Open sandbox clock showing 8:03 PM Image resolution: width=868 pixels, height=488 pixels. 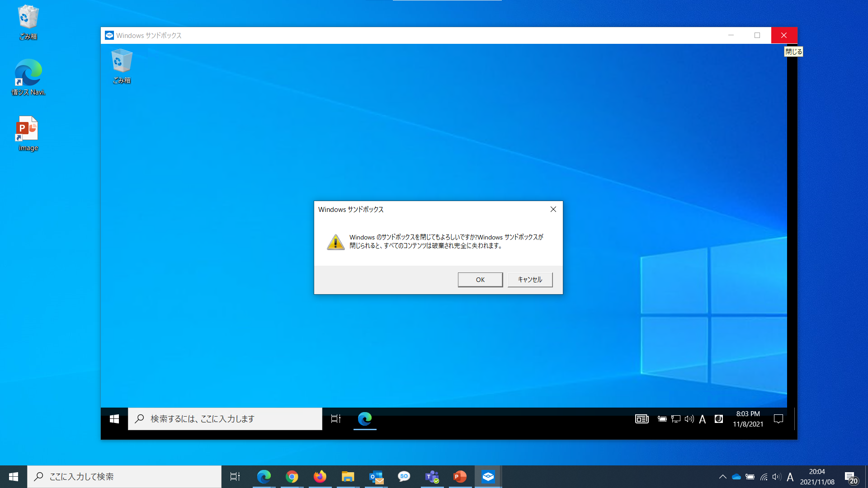point(748,419)
